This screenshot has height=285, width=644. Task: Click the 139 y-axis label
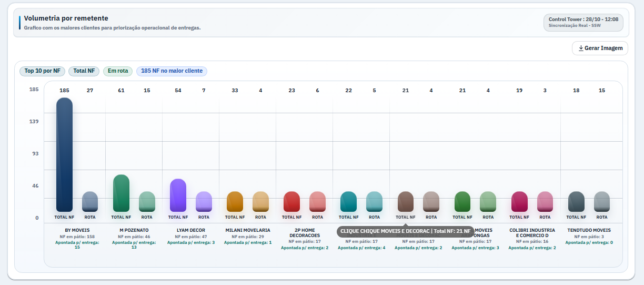point(34,122)
